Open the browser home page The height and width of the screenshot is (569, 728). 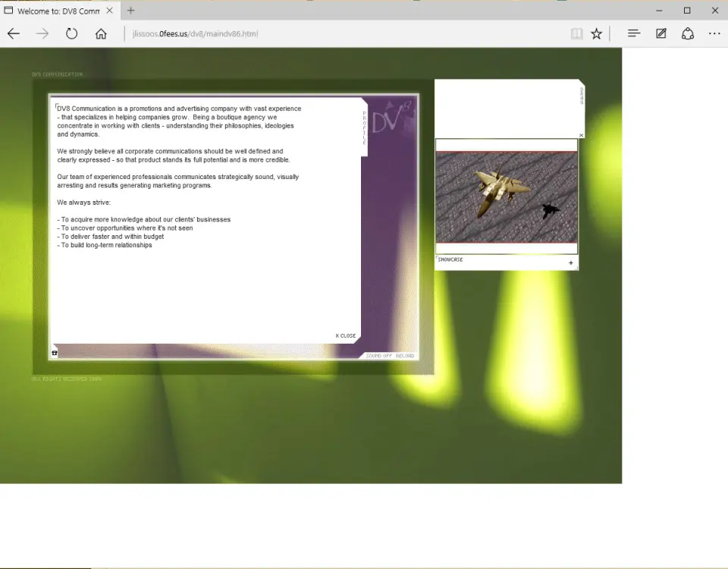tap(101, 33)
